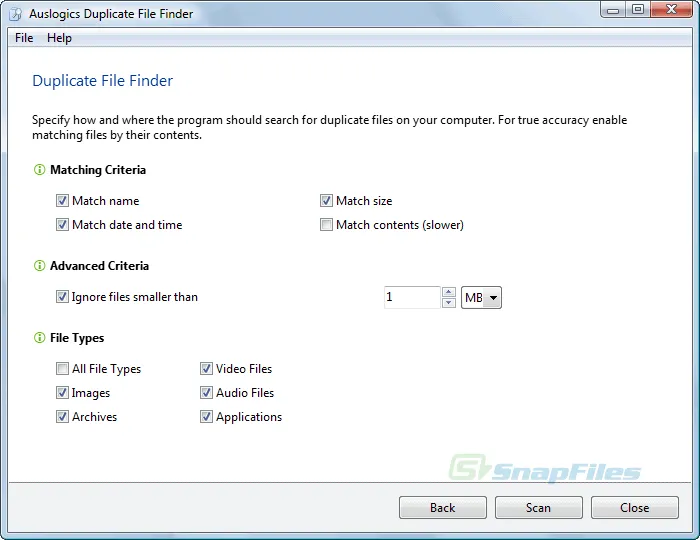This screenshot has height=540, width=700.
Task: Toggle Ignore files smaller than checkbox
Action: [x=62, y=296]
